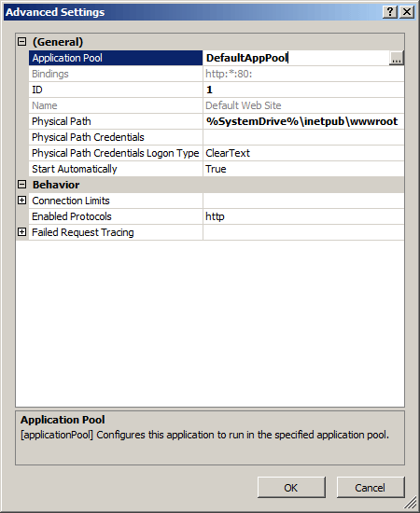Select the Name property row

click(x=217, y=105)
